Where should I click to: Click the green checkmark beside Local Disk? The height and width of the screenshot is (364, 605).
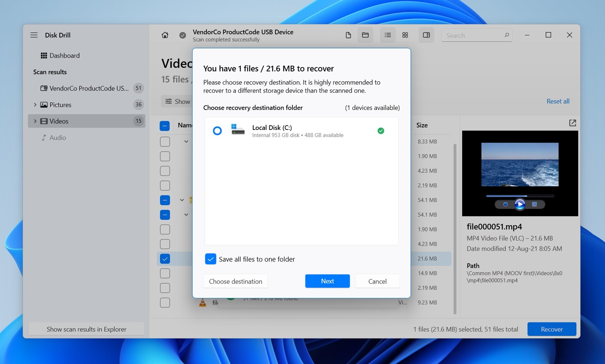click(x=381, y=131)
